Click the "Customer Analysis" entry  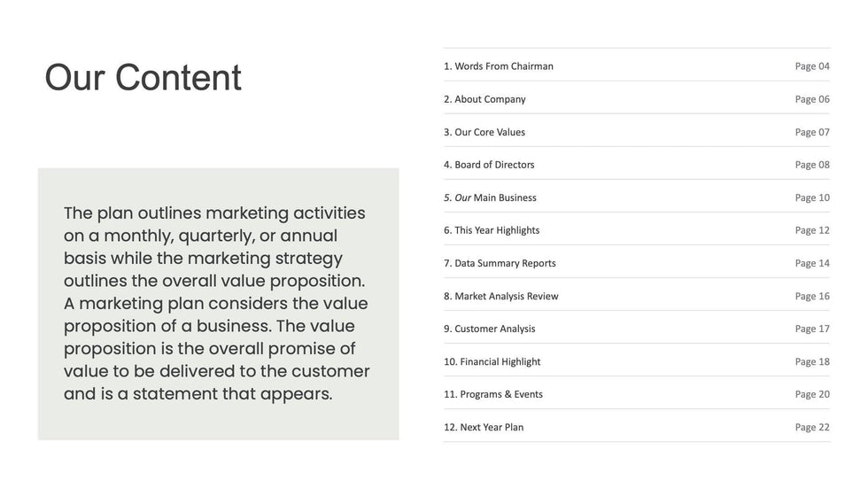(490, 329)
